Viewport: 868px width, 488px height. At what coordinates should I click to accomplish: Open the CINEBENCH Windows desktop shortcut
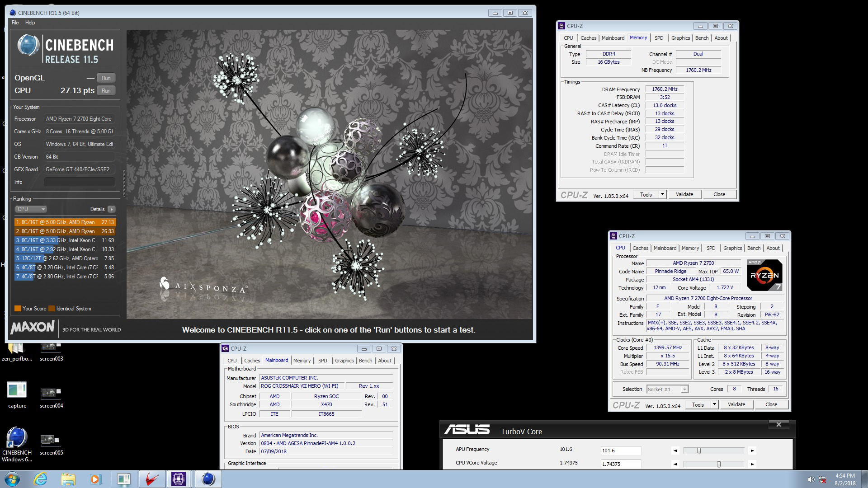point(17,445)
